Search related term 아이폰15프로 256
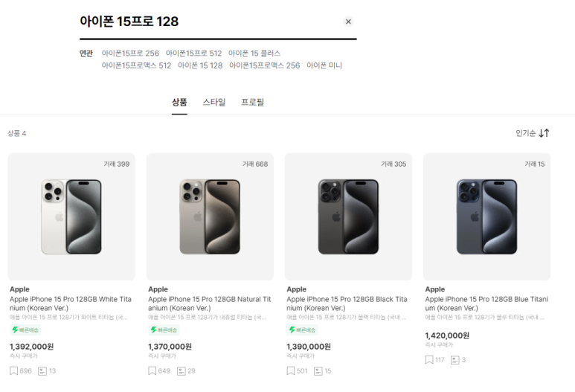Screen dimensions: 575x392 (x=130, y=53)
